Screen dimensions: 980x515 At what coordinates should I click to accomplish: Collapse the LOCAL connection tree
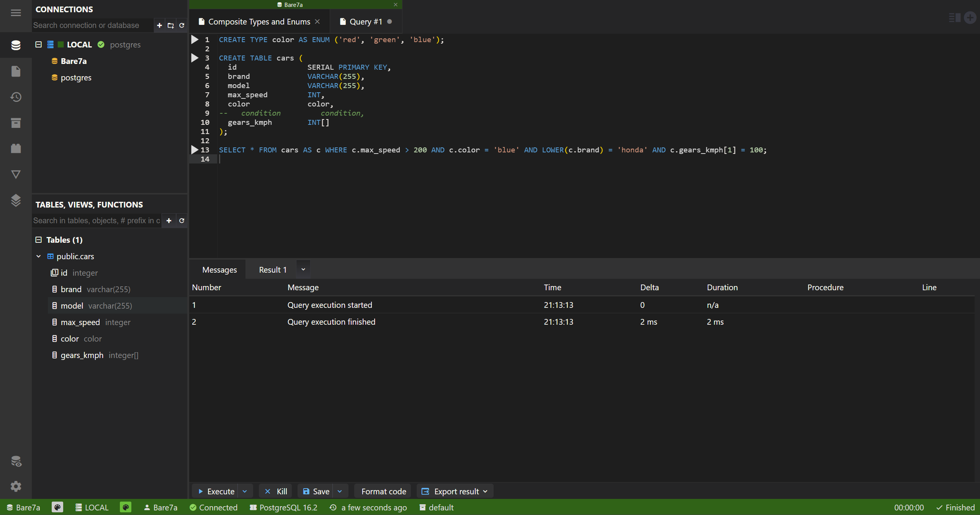pos(38,44)
